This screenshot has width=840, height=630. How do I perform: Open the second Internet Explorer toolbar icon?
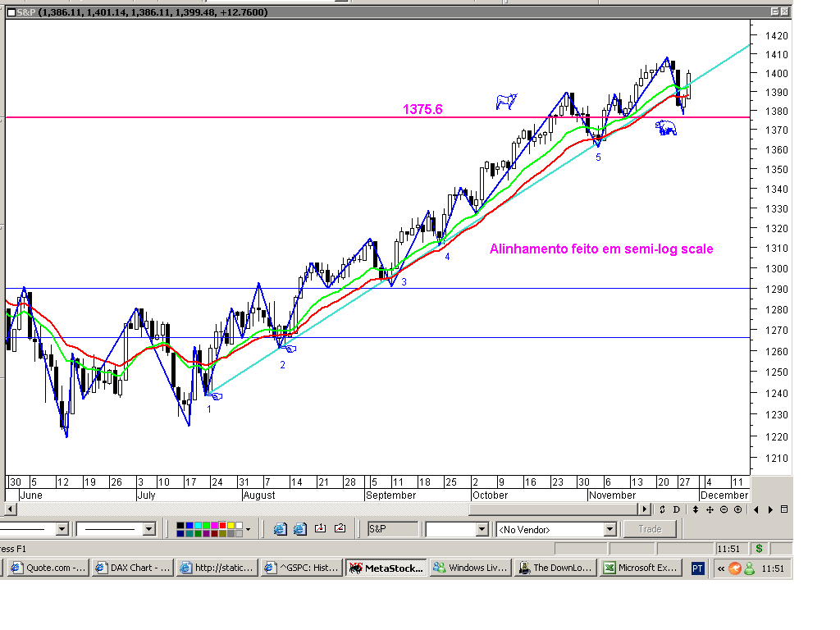[x=300, y=529]
